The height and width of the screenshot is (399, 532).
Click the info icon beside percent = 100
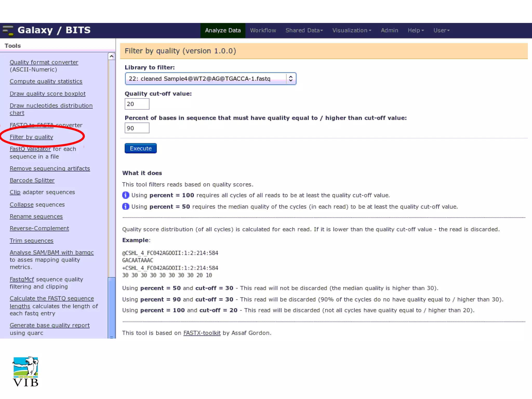pyautogui.click(x=126, y=195)
